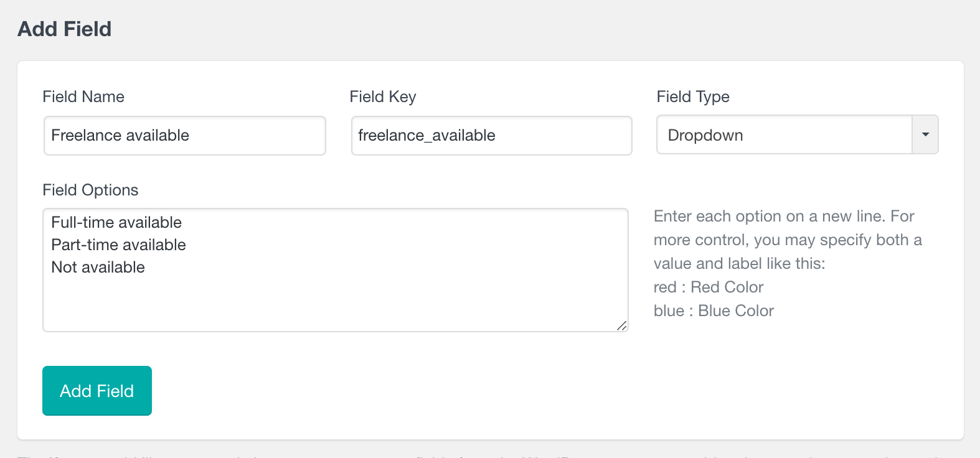This screenshot has width=980, height=458.
Task: Click the Field Options label
Action: pos(90,190)
